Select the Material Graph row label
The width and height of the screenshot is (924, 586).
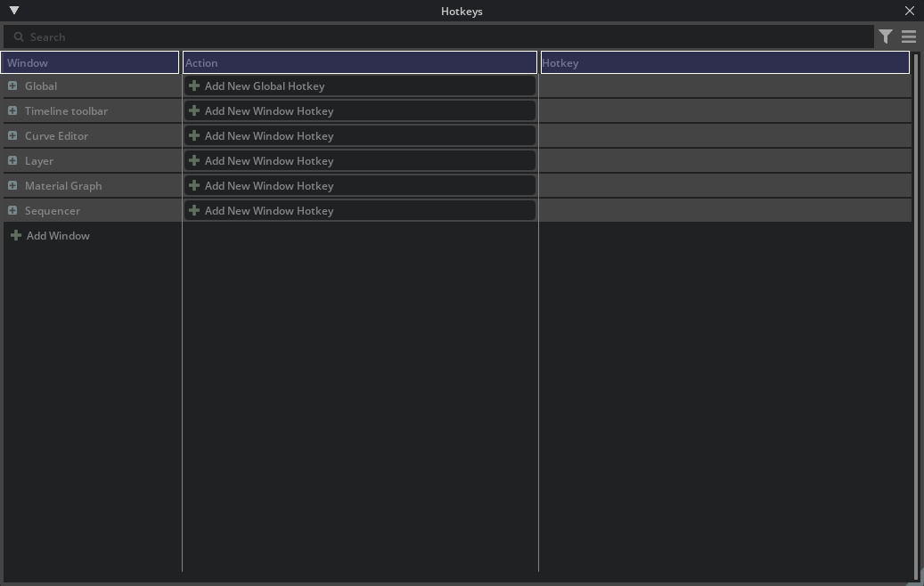pyautogui.click(x=63, y=185)
